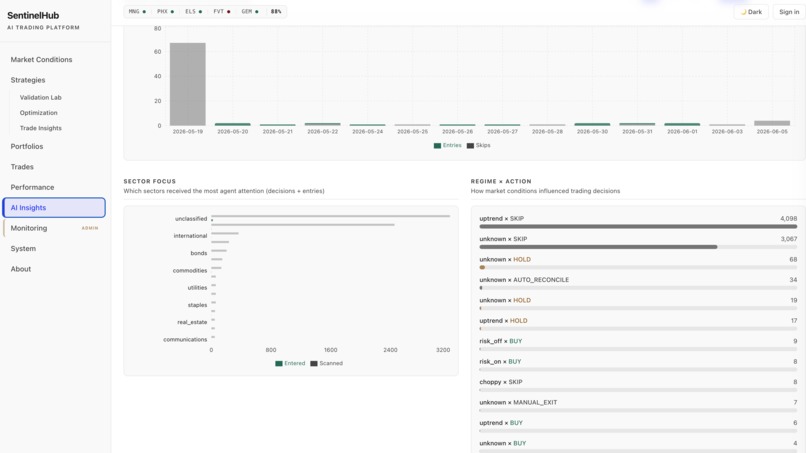Open Trade Insights sub-item
Viewport: 806px width, 453px height.
(x=41, y=128)
